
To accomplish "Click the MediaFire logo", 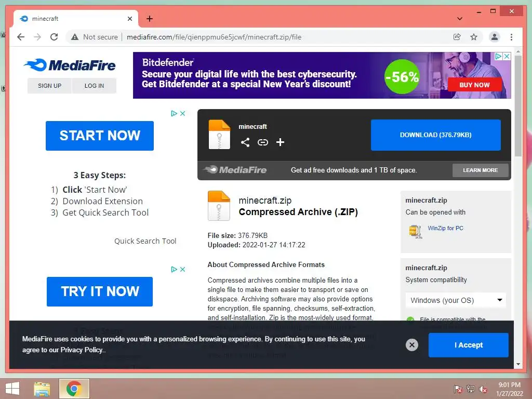I will tap(70, 65).
